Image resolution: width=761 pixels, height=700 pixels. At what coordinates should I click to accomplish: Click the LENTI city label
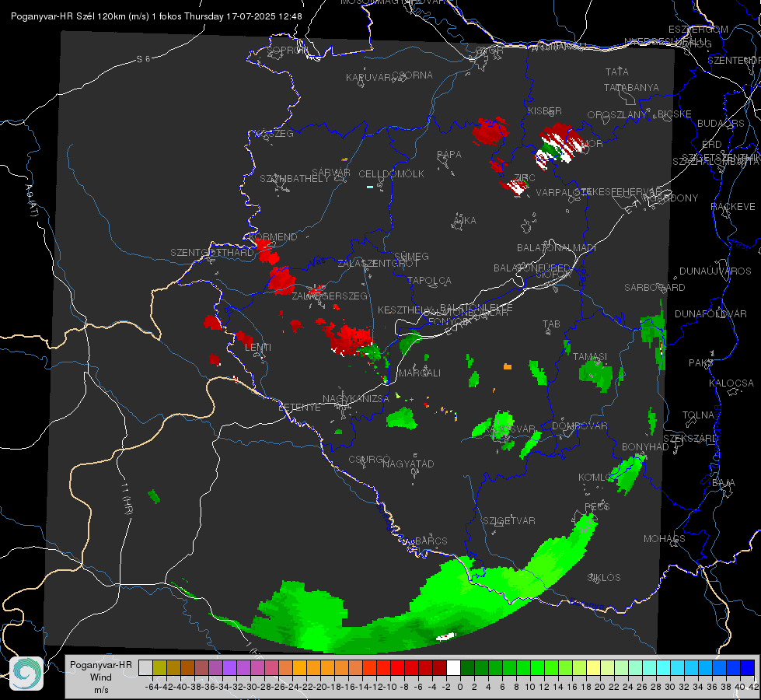click(258, 347)
